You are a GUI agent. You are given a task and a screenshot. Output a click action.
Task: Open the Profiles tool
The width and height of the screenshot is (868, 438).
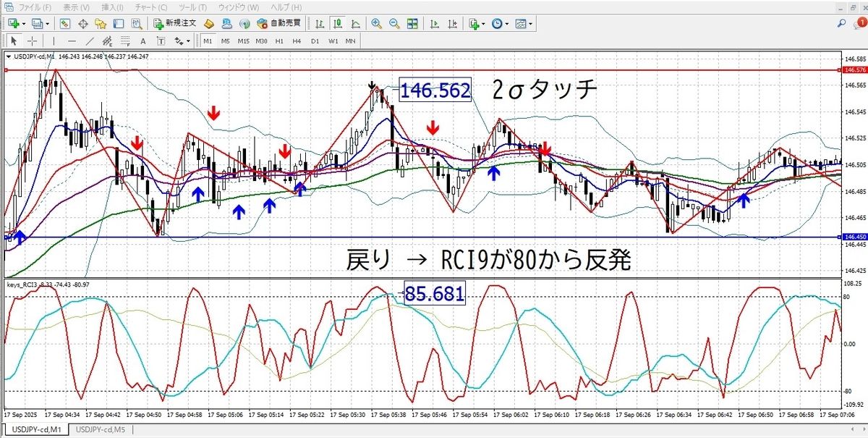pos(36,23)
